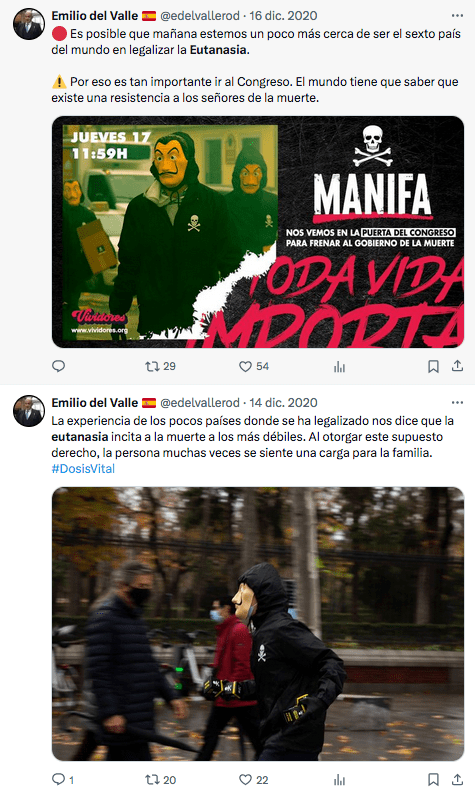Open the avatar on the 14 dic. tweet
The image size is (475, 794).
(x=28, y=411)
